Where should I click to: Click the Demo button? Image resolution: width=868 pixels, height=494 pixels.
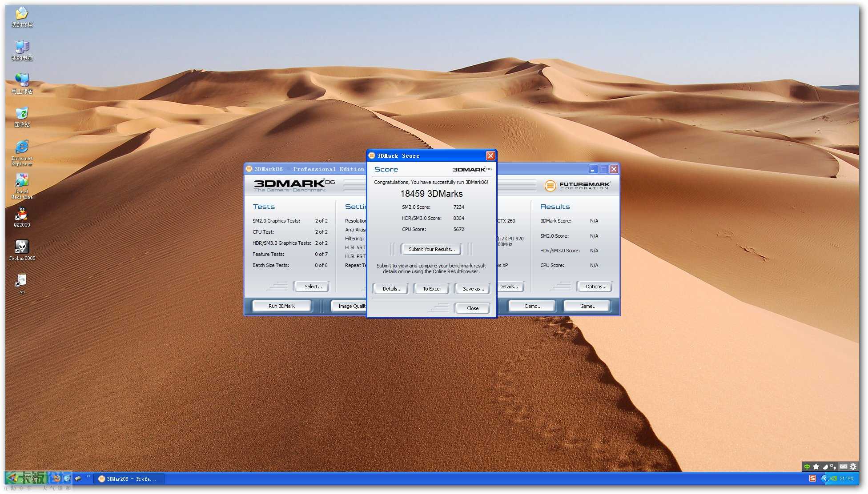[533, 306]
